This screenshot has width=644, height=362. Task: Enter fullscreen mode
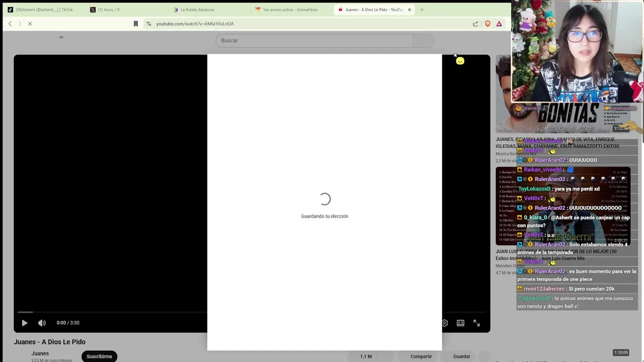(x=476, y=323)
